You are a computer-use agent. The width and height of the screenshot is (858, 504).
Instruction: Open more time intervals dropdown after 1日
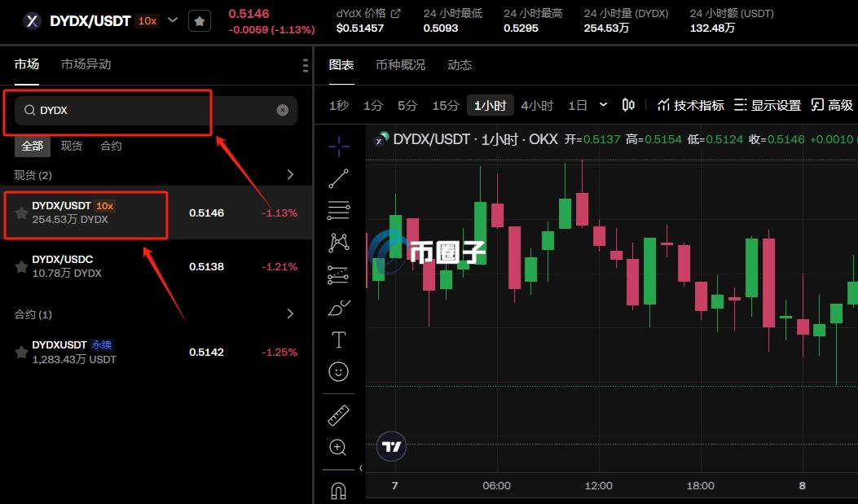click(603, 105)
